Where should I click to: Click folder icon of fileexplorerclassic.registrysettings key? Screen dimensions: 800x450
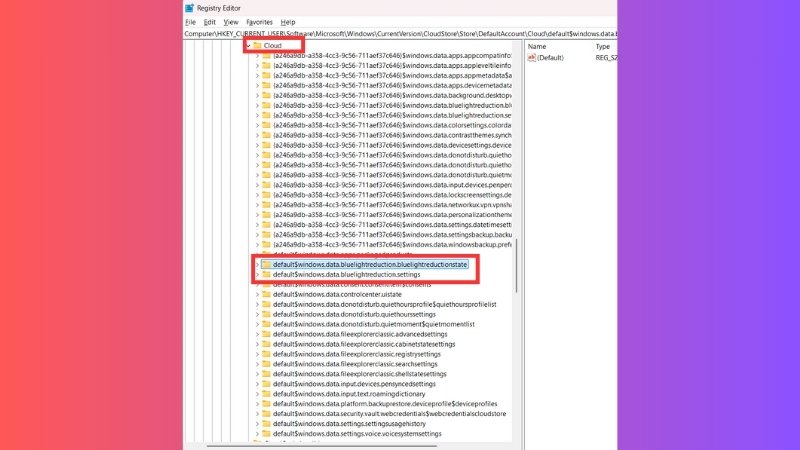pos(266,354)
